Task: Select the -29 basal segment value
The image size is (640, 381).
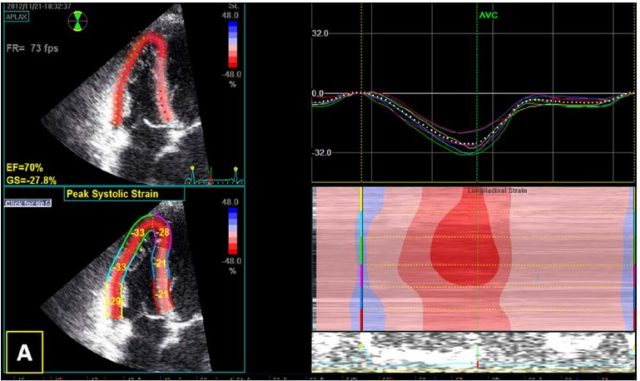Action: coord(115,301)
